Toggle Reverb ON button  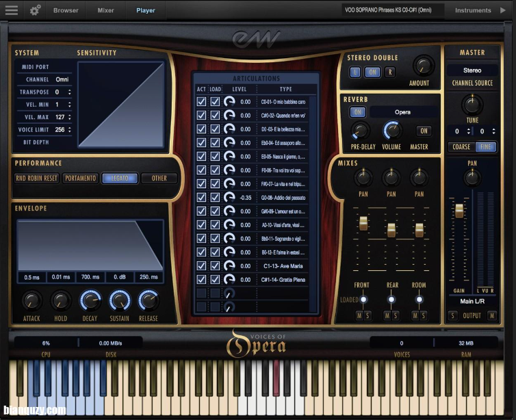pos(358,112)
